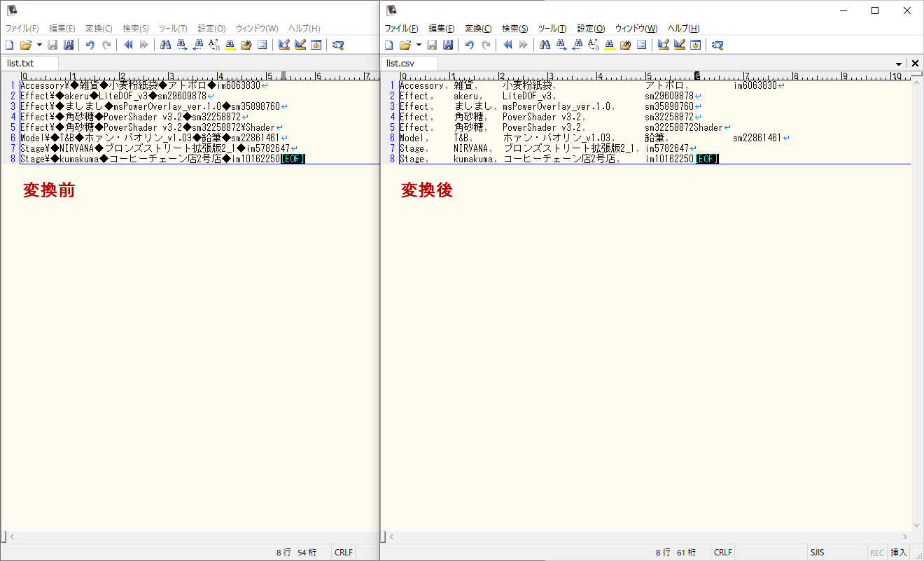This screenshot has height=561, width=924.
Task: Open the 変換(C) menu in the list.txt window
Action: tap(99, 29)
